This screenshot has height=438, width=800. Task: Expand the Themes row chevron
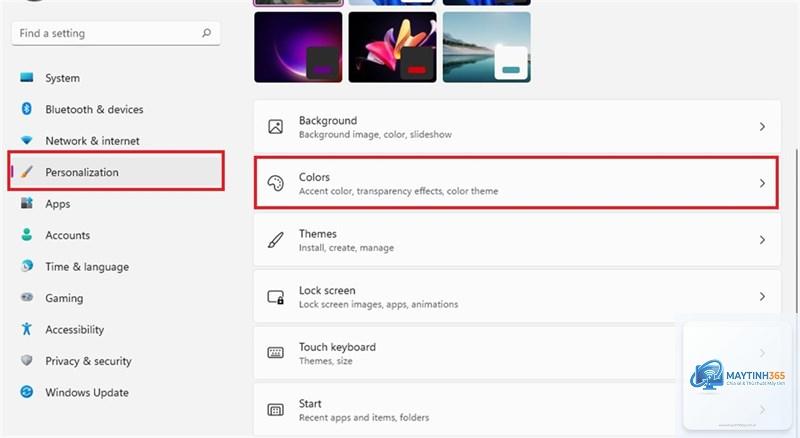[762, 240]
